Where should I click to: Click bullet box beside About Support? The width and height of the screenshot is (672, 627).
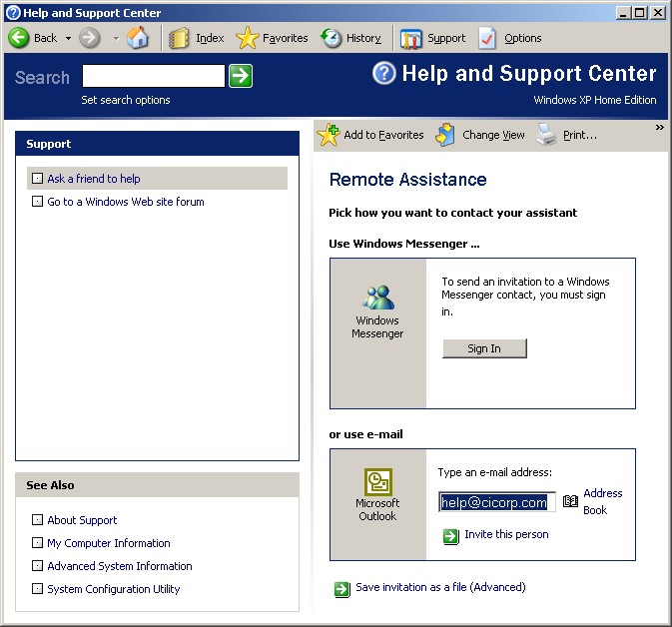37,519
